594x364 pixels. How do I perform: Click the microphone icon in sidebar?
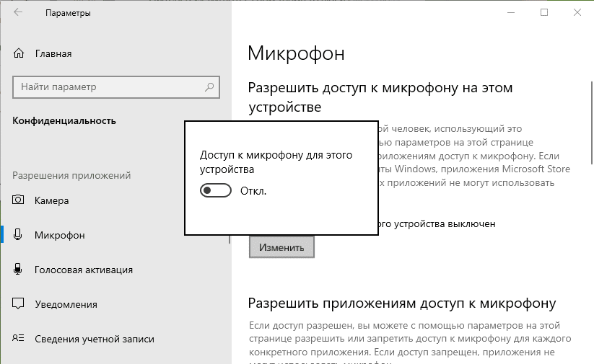click(19, 235)
